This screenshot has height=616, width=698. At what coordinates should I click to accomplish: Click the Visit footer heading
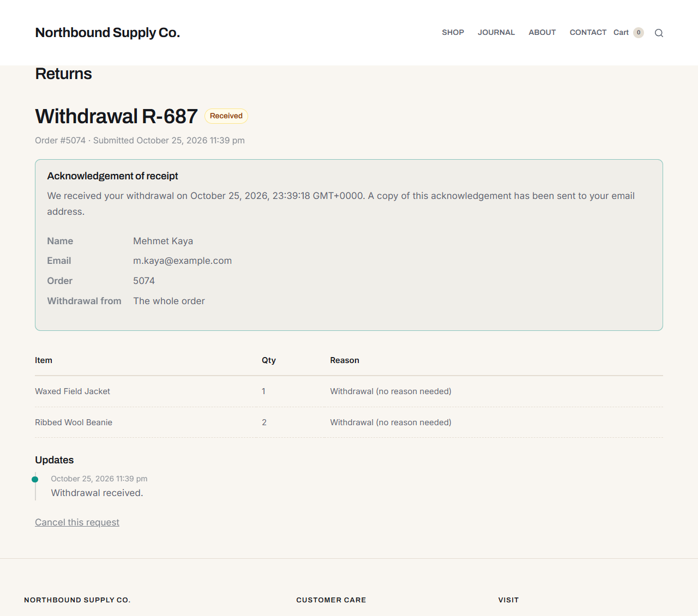tap(508, 600)
